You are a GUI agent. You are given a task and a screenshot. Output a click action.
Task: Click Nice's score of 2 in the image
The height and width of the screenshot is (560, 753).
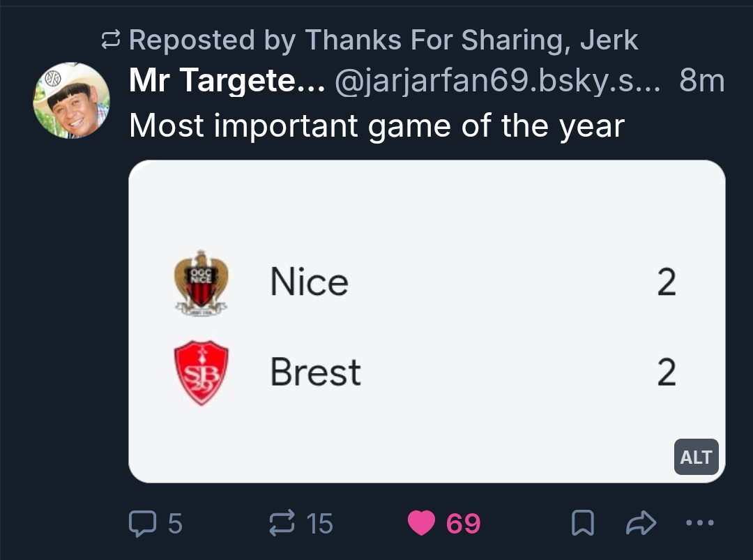[x=667, y=282]
